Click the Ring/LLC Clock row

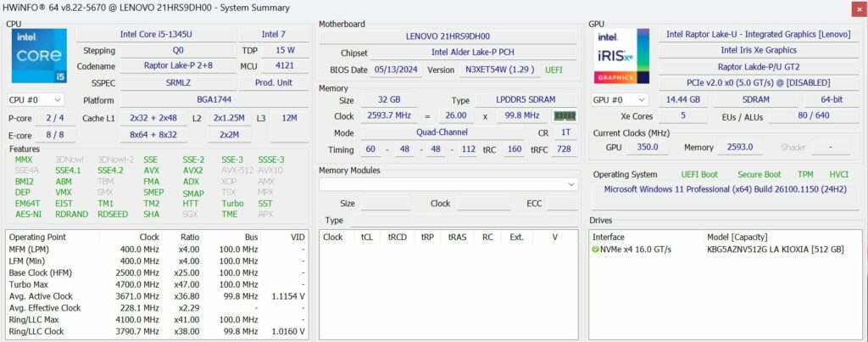pyautogui.click(x=157, y=332)
